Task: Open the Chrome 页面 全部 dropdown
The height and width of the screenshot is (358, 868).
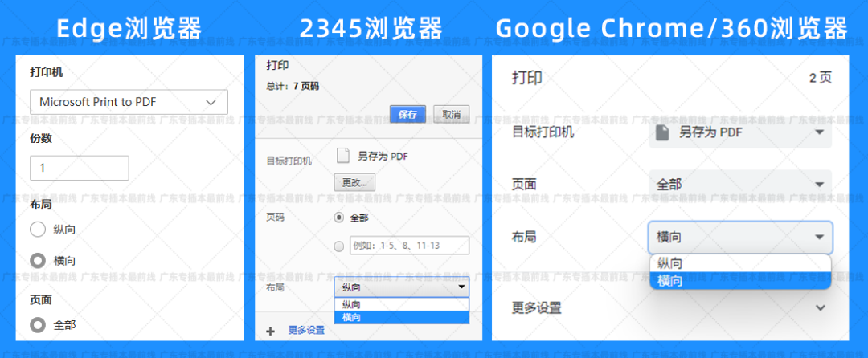Action: 740,184
